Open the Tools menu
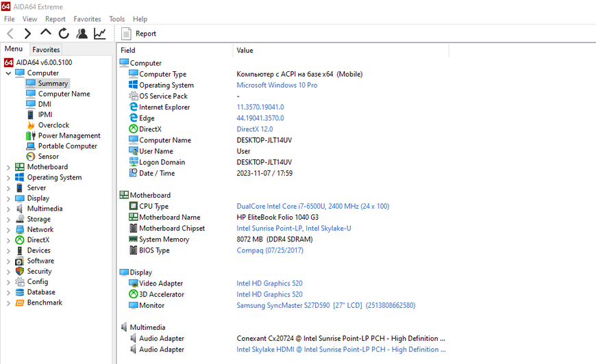This screenshot has width=596, height=364. click(x=116, y=19)
